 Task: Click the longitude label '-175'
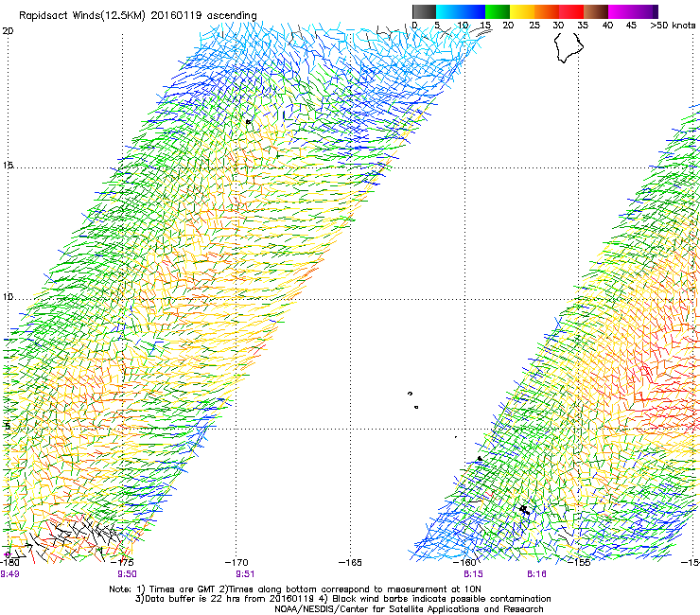click(123, 562)
